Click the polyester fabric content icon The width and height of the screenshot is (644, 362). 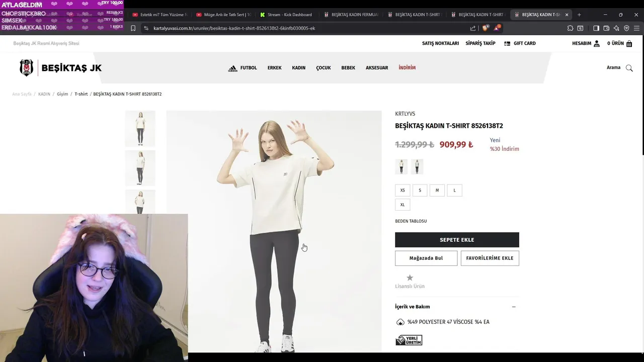click(400, 322)
